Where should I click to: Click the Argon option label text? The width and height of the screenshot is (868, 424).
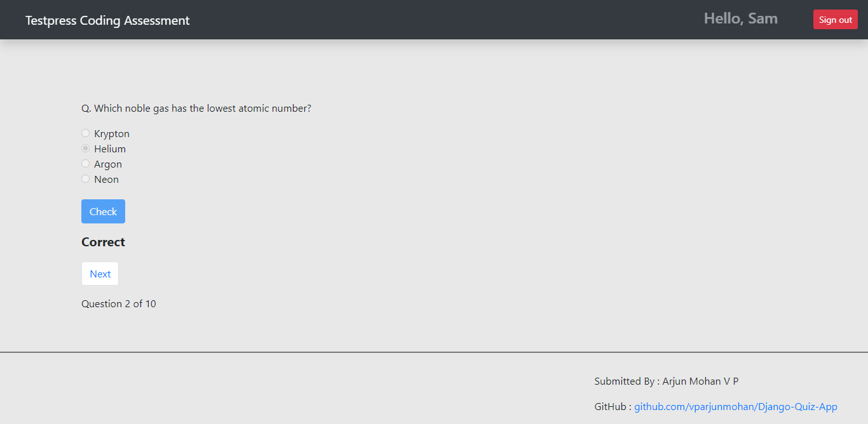pyautogui.click(x=108, y=164)
